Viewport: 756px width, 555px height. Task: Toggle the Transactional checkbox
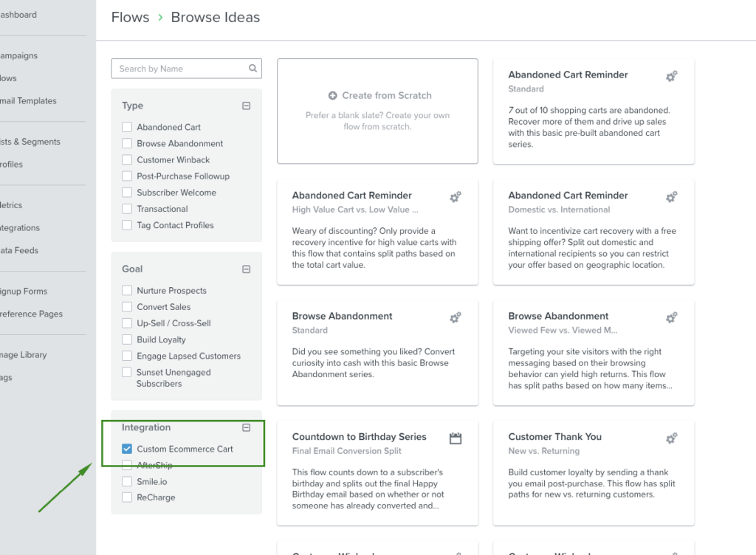pyautogui.click(x=127, y=209)
